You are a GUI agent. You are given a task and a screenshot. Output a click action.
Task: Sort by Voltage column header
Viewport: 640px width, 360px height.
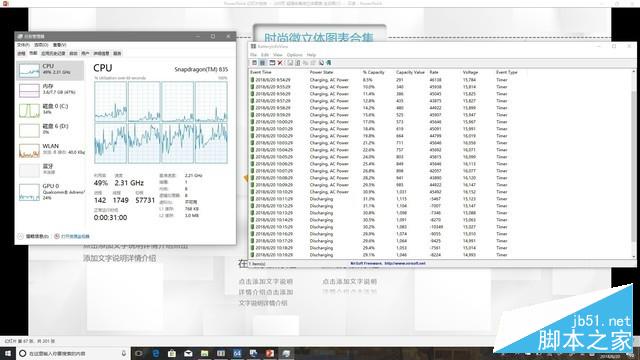(x=478, y=72)
